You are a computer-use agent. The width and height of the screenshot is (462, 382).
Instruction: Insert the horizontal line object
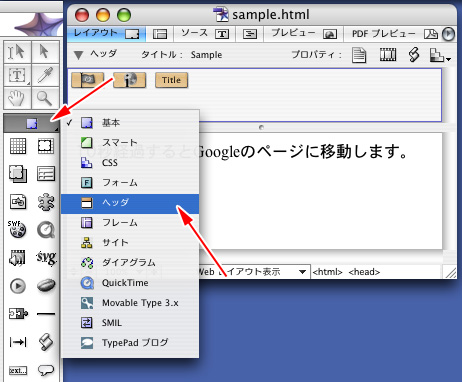coord(46,314)
